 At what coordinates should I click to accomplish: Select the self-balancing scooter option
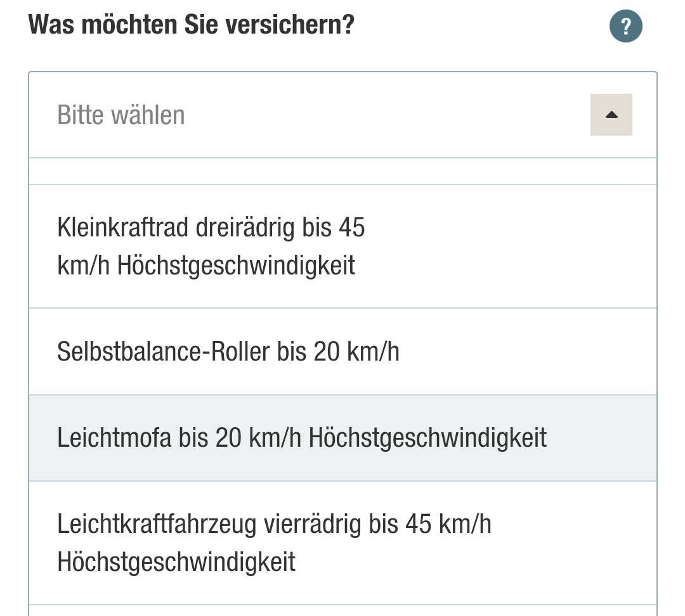tap(228, 351)
